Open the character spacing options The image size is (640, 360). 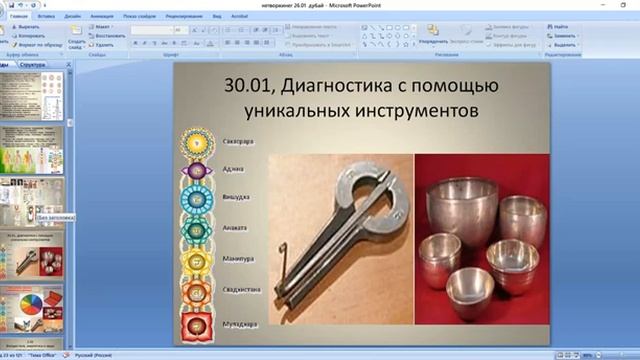pos(184,43)
